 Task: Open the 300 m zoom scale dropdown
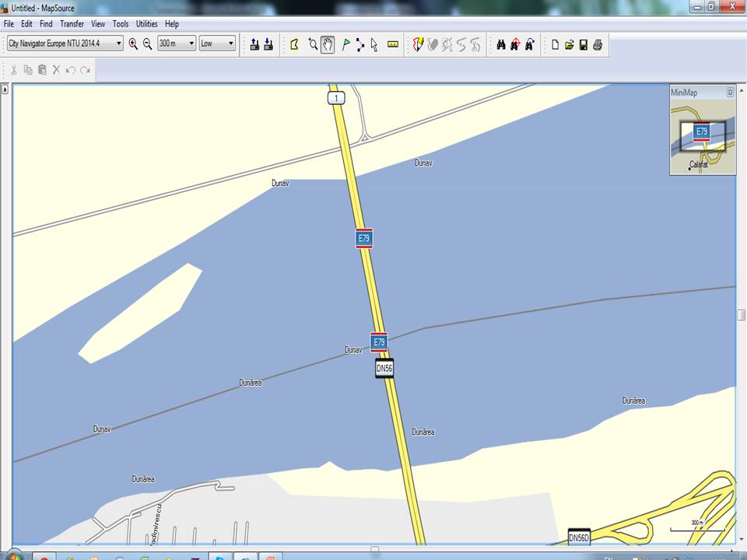coord(177,44)
